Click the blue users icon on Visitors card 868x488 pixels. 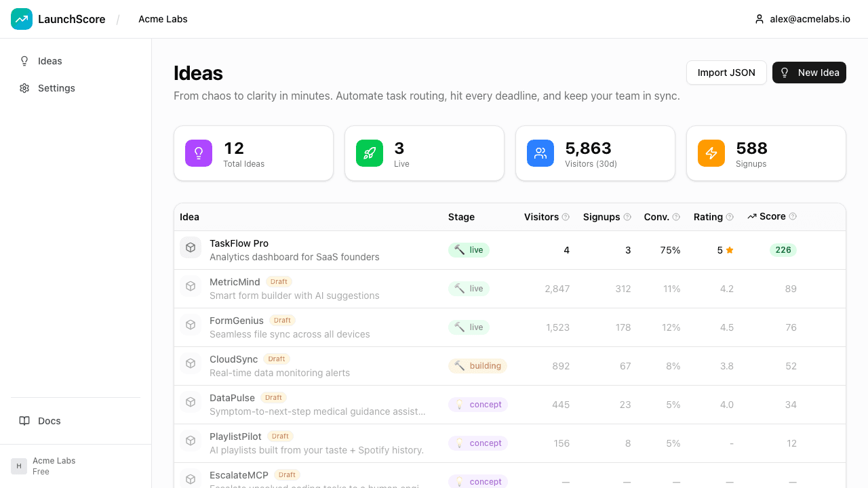pyautogui.click(x=540, y=153)
